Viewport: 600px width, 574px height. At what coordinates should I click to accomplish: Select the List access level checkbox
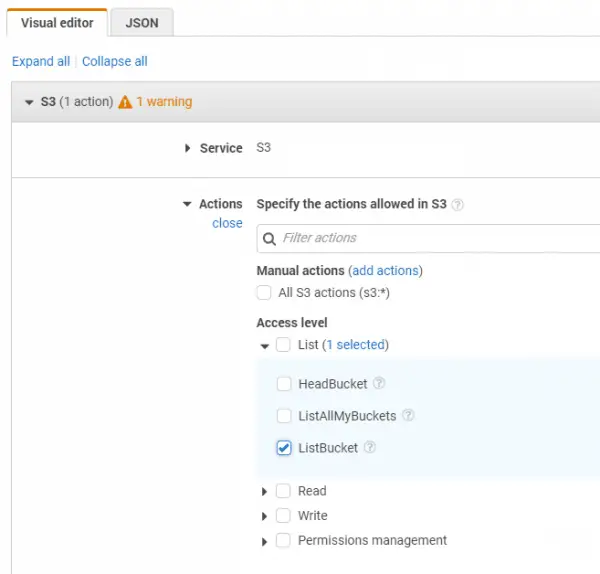tap(283, 345)
